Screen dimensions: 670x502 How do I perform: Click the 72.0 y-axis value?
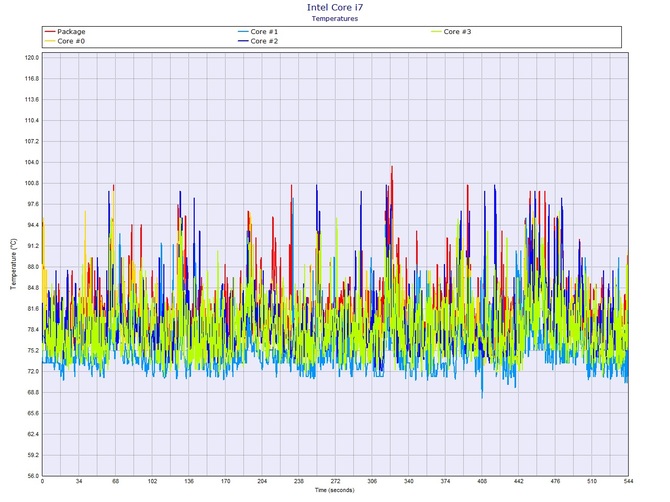click(x=33, y=372)
